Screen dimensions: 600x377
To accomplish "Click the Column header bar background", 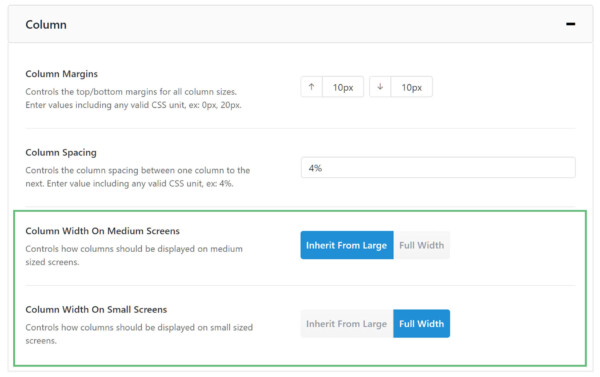I will coord(300,24).
